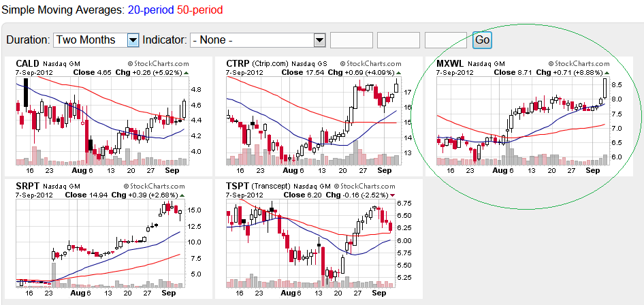
Task: Click the Simple Moving Averages heading text
Action: click(x=63, y=10)
